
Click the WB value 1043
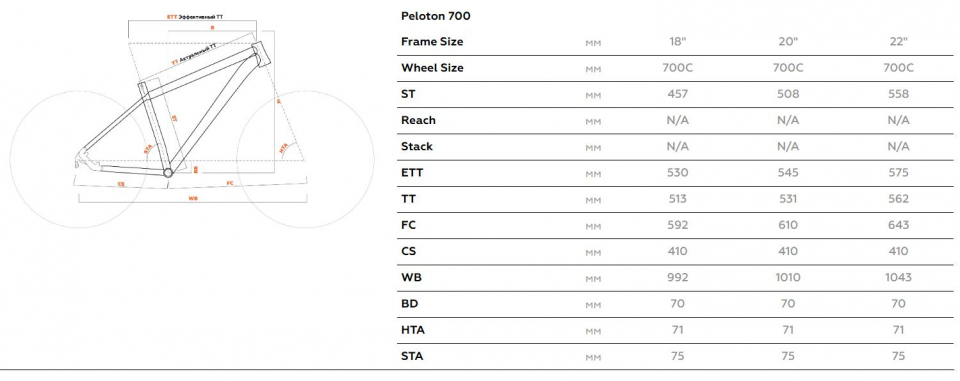click(898, 277)
